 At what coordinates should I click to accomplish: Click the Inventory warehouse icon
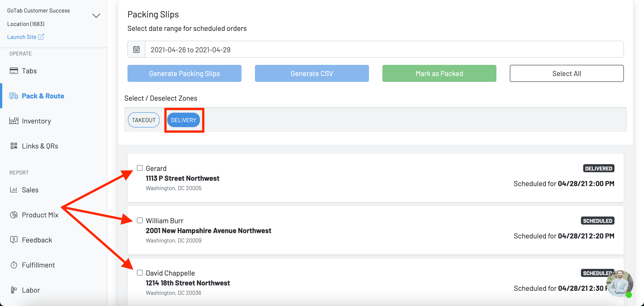tap(14, 121)
